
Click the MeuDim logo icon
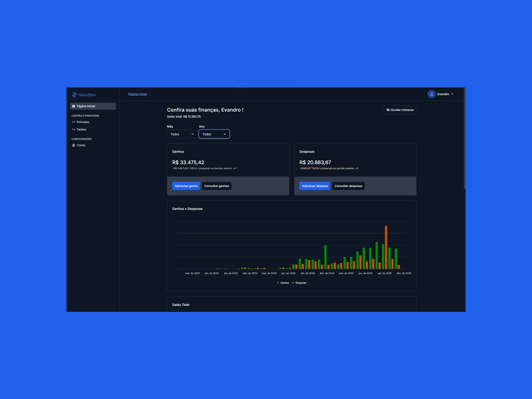click(74, 95)
